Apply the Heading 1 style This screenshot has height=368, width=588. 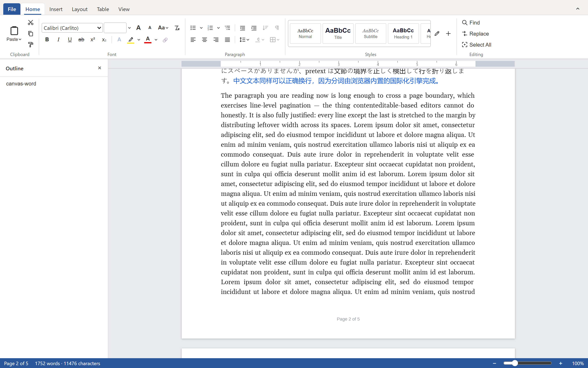403,34
